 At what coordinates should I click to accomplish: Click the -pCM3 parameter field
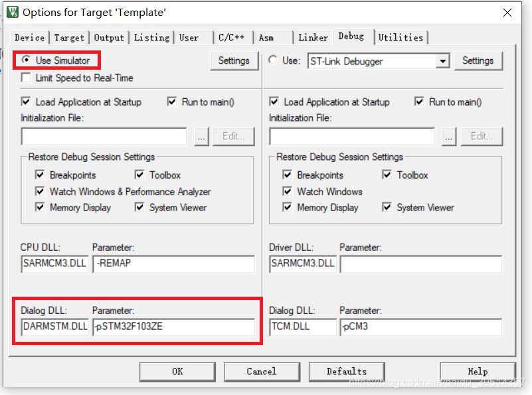[420, 327]
